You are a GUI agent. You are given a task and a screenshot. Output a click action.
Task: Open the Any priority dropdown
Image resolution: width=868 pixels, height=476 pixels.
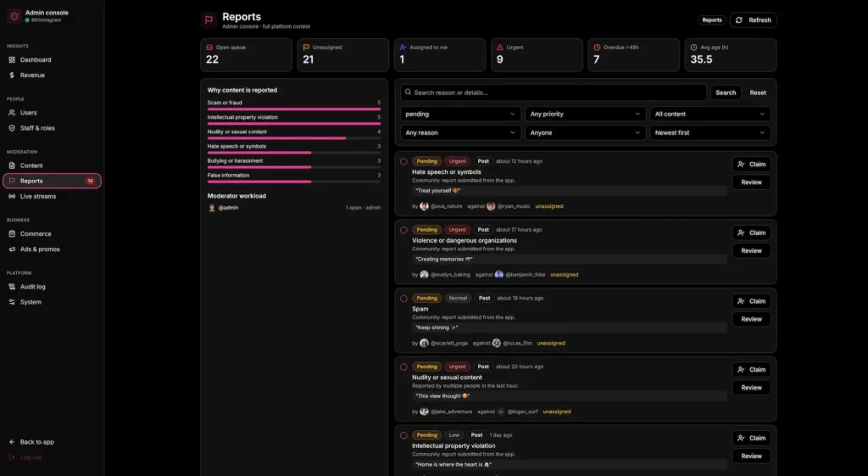tap(585, 115)
